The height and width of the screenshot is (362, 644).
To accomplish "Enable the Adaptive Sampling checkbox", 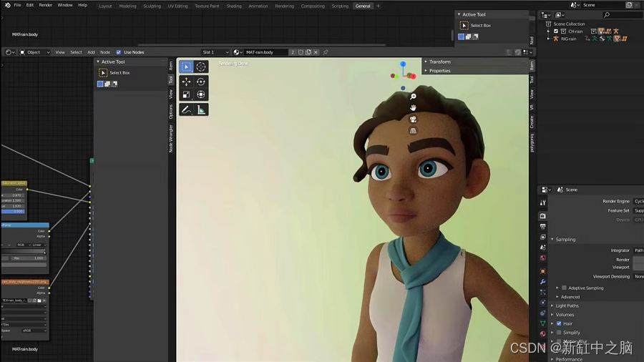I will [564, 288].
